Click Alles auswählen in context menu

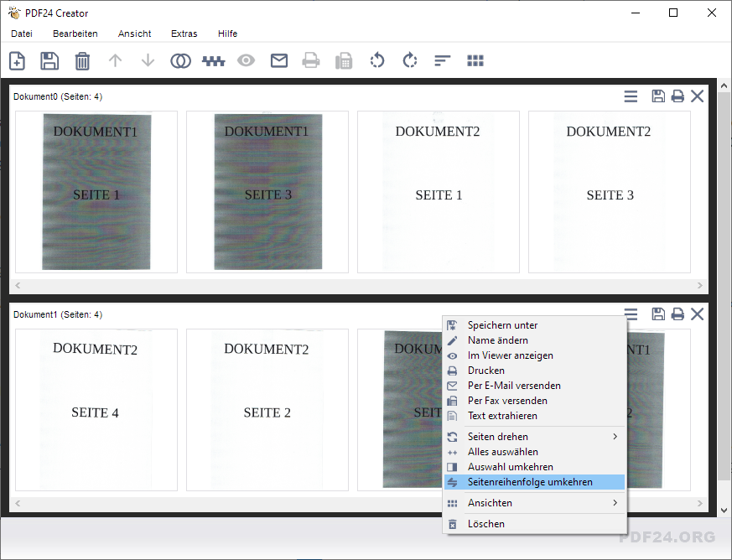(502, 452)
